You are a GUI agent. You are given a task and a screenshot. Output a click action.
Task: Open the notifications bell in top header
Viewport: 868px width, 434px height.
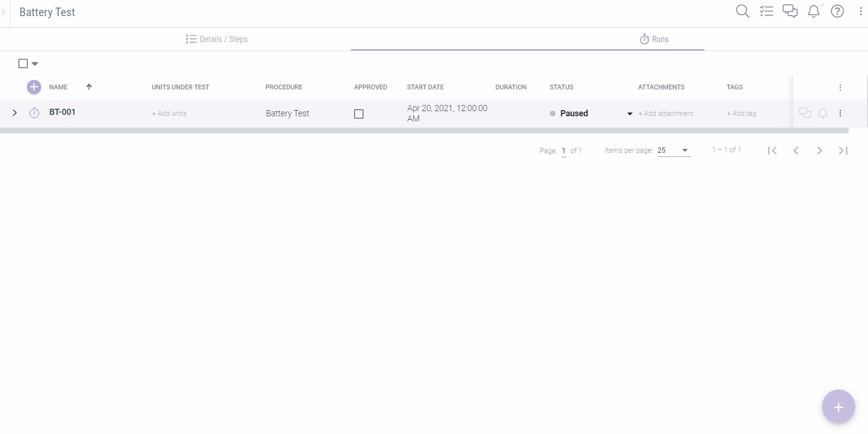tap(814, 11)
